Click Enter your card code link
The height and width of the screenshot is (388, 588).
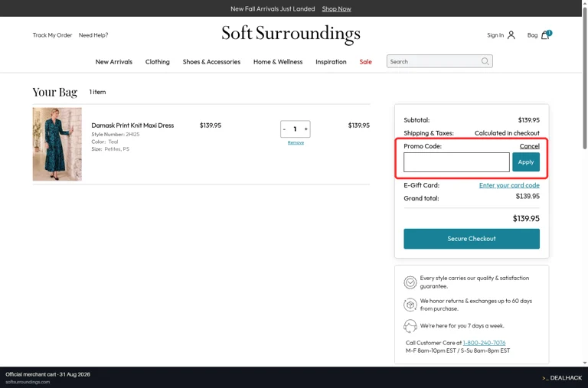[x=509, y=185]
